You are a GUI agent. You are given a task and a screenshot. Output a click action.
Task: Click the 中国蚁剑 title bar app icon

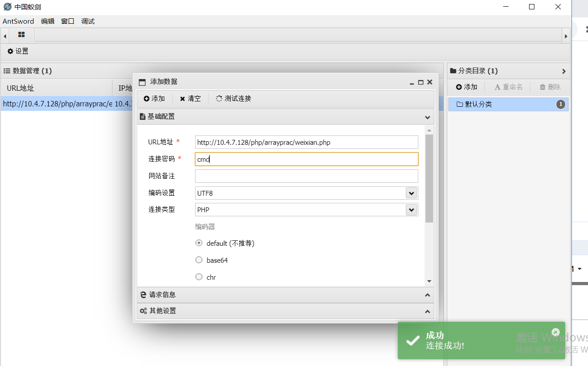[x=7, y=7]
